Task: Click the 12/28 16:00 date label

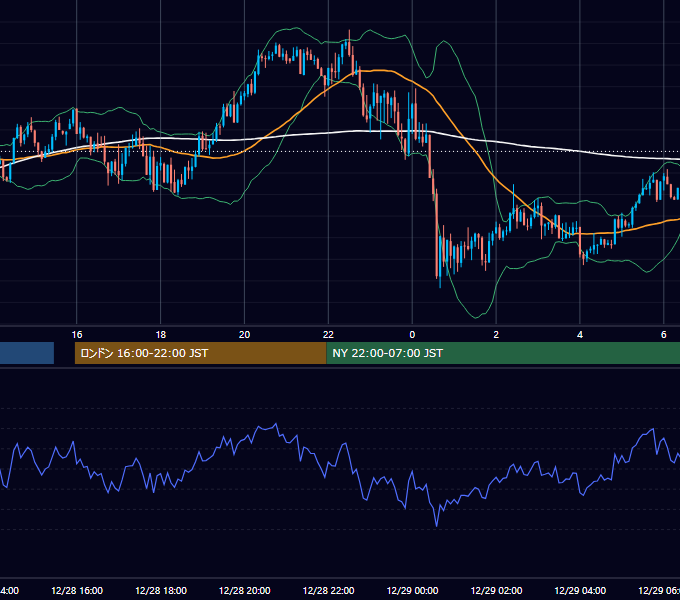Action: 77,590
